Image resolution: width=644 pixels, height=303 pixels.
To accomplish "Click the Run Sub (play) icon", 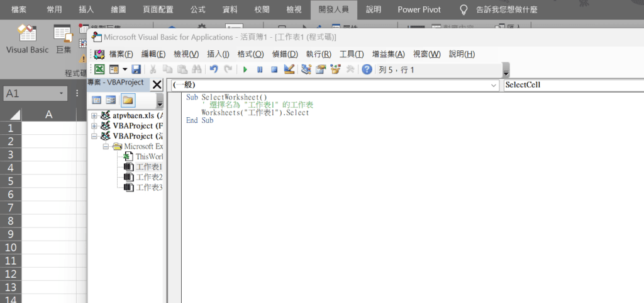I will (245, 69).
